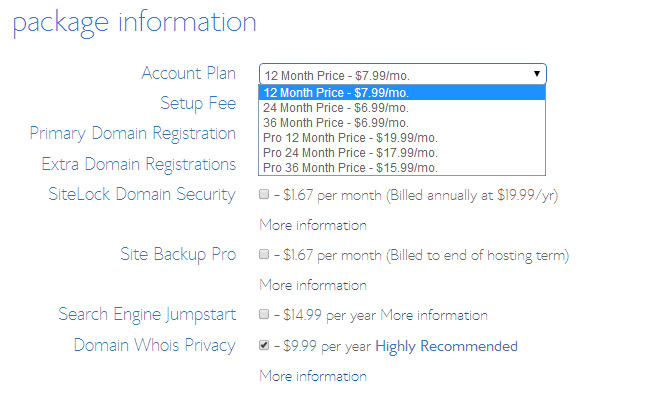Open More information under SiteLock Domain Security
This screenshot has width=653, height=402.
pos(312,225)
